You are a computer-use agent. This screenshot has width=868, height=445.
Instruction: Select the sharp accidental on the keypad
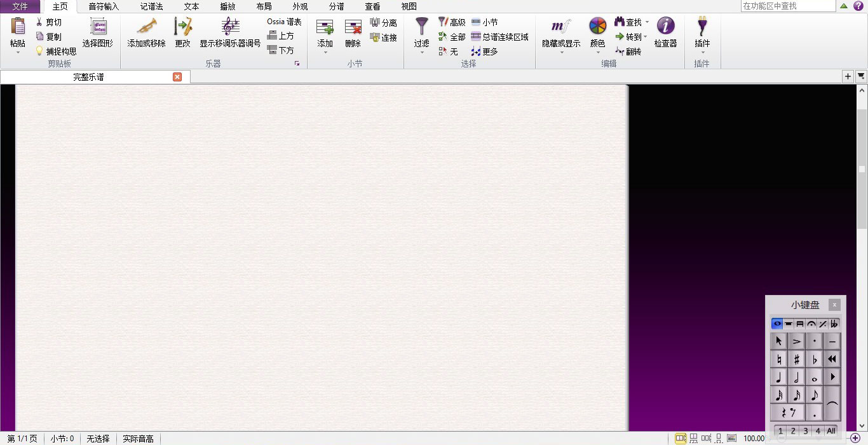796,359
